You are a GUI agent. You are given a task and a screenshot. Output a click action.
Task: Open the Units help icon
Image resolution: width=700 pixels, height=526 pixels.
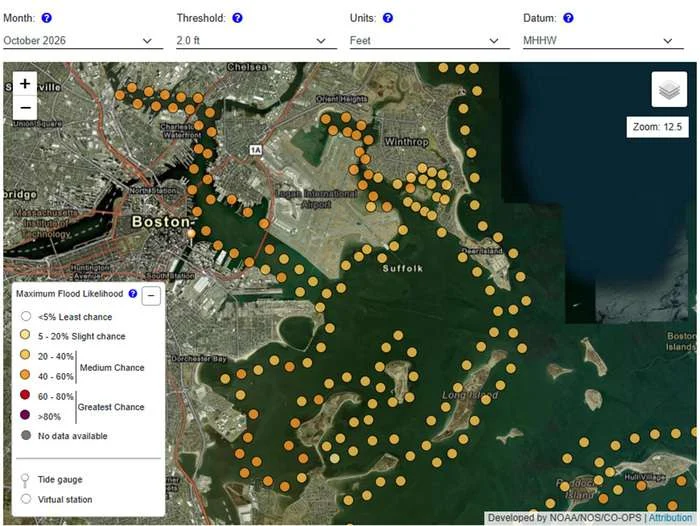pyautogui.click(x=388, y=18)
